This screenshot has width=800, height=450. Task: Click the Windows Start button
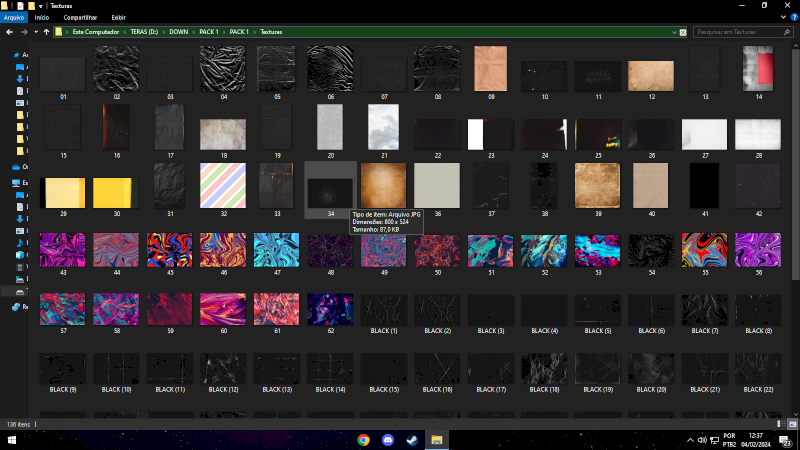click(13, 440)
